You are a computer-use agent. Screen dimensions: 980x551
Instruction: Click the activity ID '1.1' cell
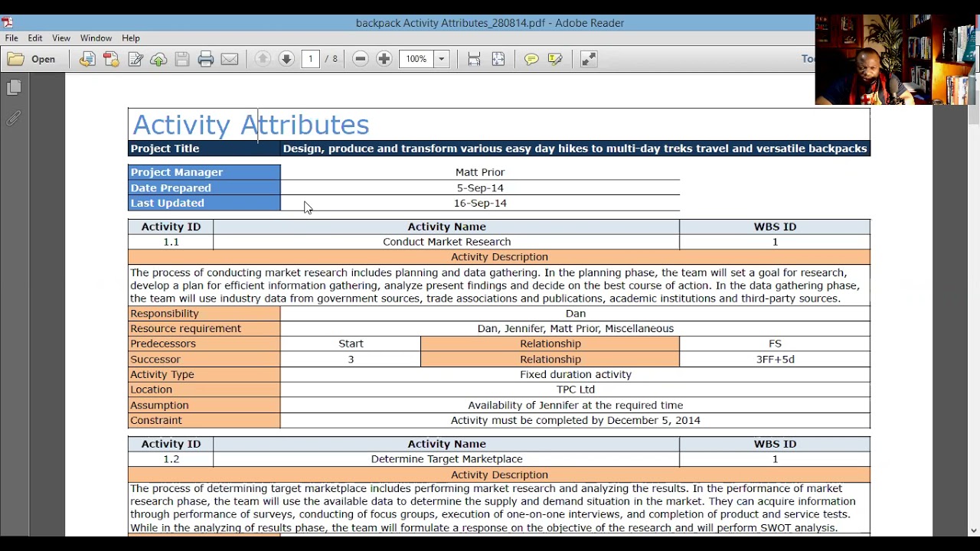point(171,242)
